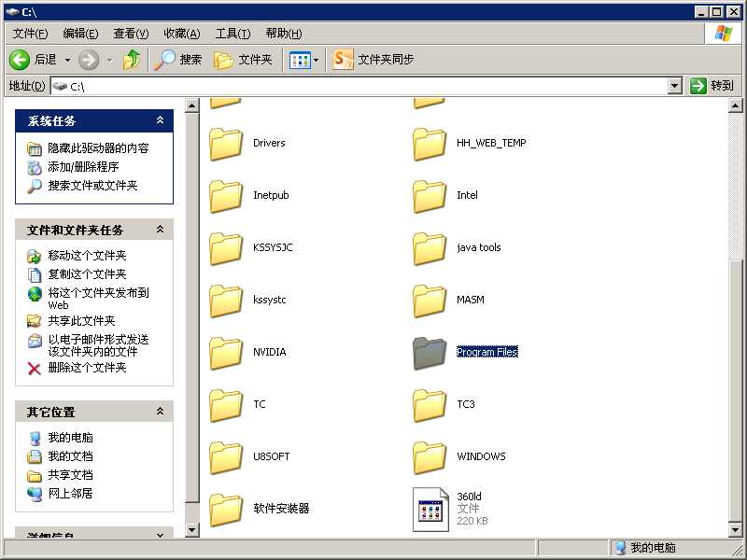Click the 转到 (Go) button
Viewport: 747px width, 560px height.
coord(712,86)
